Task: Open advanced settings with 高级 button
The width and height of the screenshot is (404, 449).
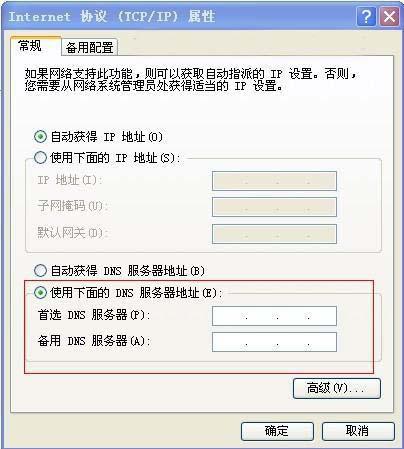Action: (x=337, y=388)
